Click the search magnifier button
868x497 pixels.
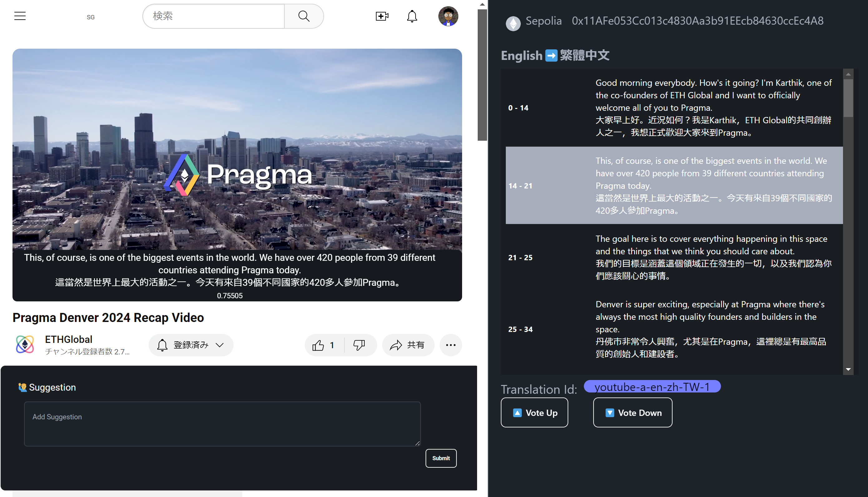tap(304, 16)
